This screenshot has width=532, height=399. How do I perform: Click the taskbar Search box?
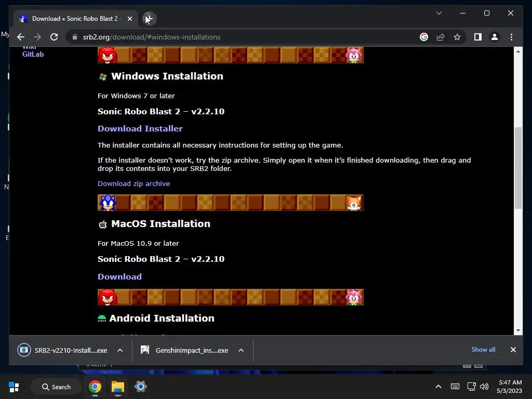pyautogui.click(x=56, y=387)
